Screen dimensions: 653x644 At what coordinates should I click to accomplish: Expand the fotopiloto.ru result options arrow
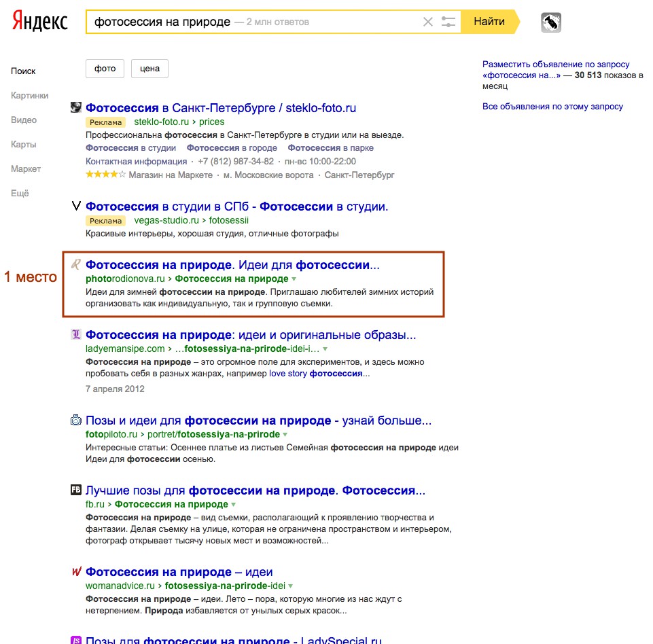coord(285,435)
